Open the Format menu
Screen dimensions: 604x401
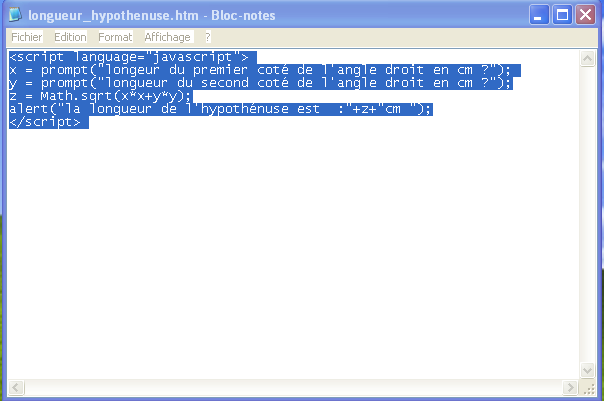115,37
